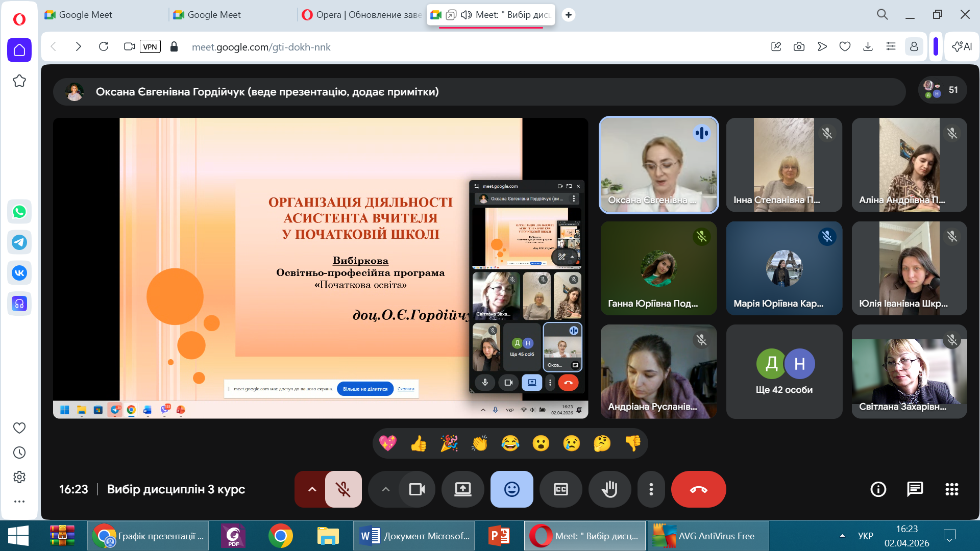Select Аліна Андріївна video tile
The image size is (980, 551).
[x=910, y=165]
